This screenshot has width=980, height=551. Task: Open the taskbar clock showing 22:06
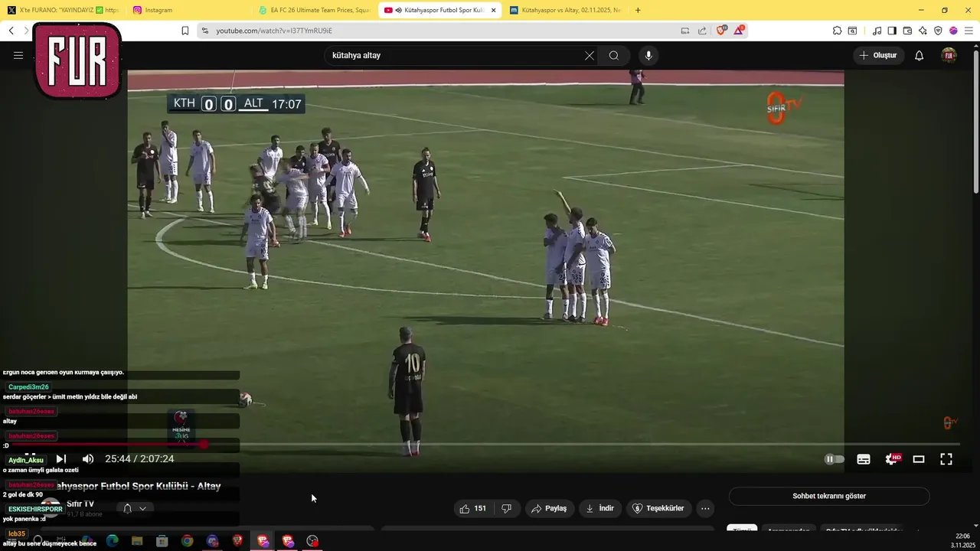(x=962, y=540)
